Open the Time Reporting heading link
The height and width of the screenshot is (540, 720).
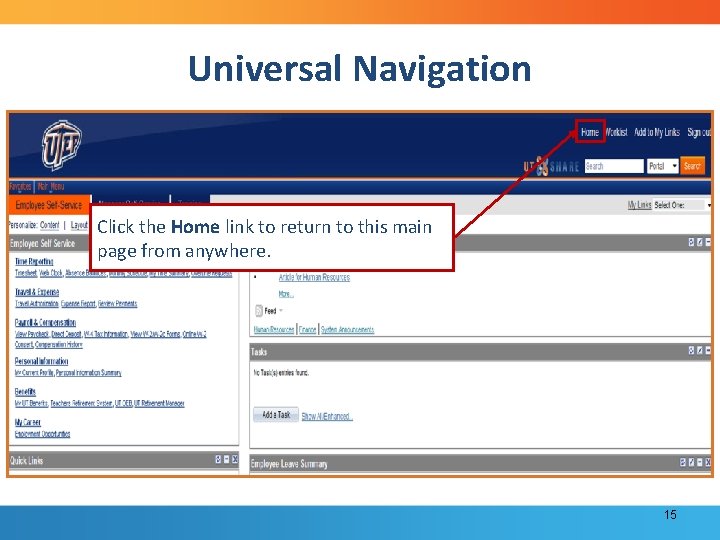(34, 261)
